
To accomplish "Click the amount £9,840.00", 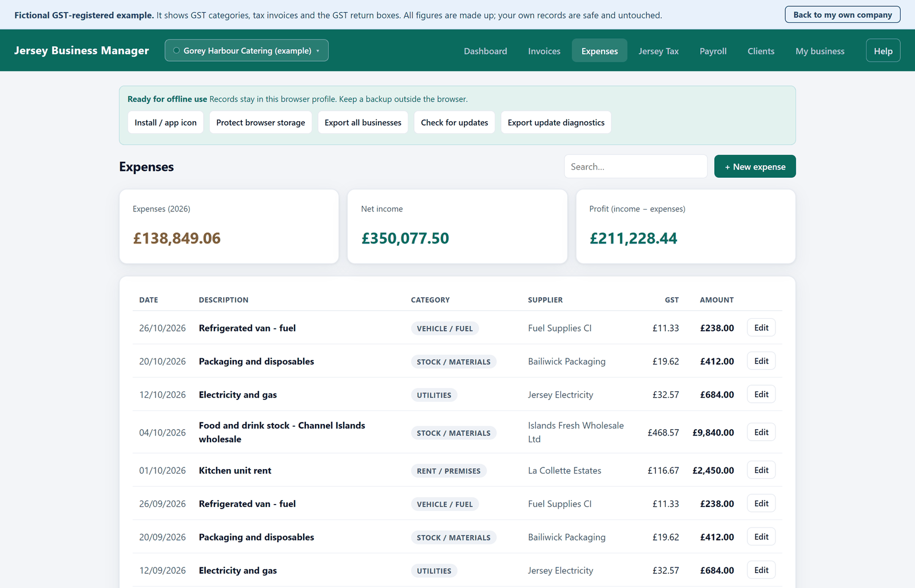I will click(x=713, y=433).
